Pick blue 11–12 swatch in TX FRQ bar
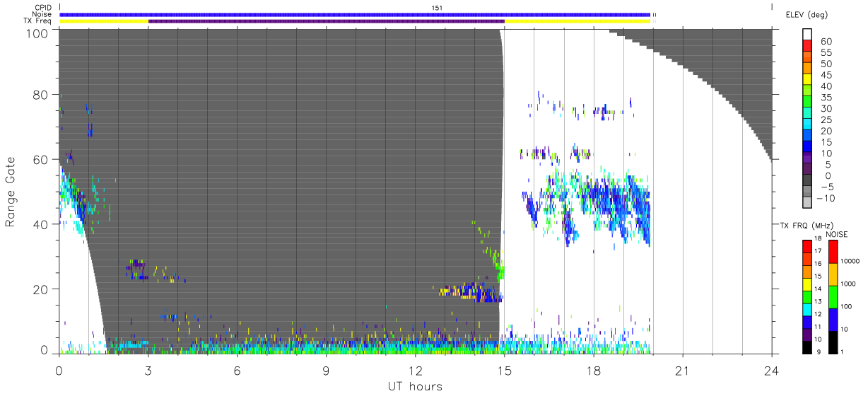 807,321
